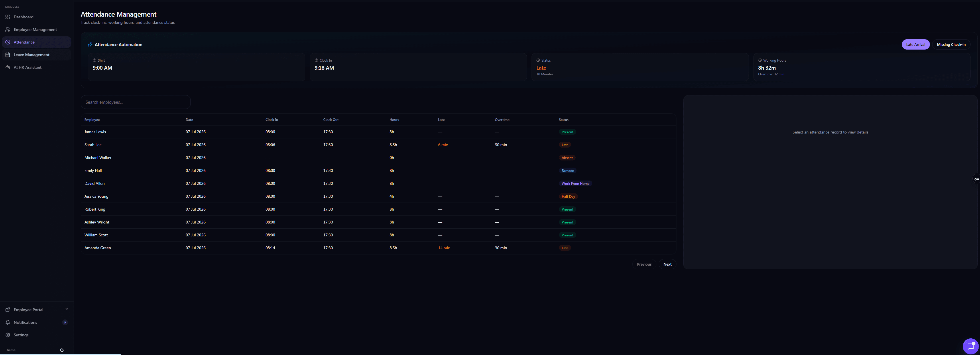Select Ashley Wright attendance row
The height and width of the screenshot is (355, 980).
tap(378, 222)
